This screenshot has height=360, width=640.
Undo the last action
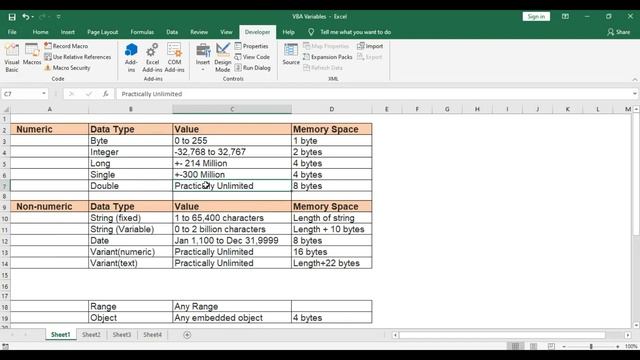(x=26, y=17)
